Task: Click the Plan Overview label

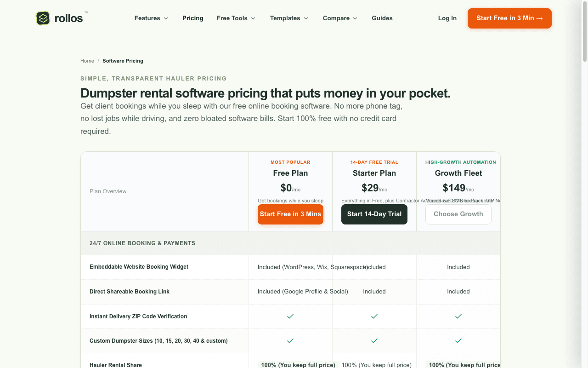Action: [x=108, y=191]
